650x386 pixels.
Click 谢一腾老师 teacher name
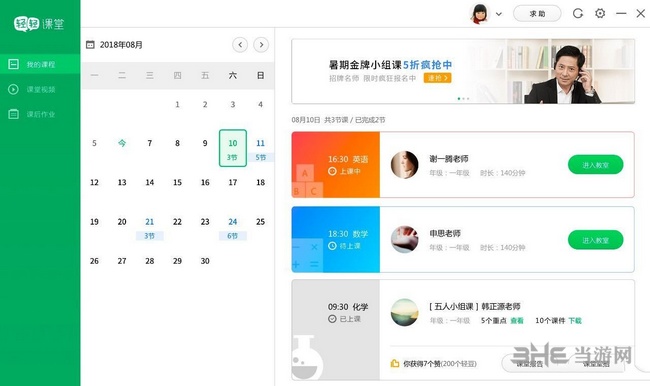click(449, 159)
